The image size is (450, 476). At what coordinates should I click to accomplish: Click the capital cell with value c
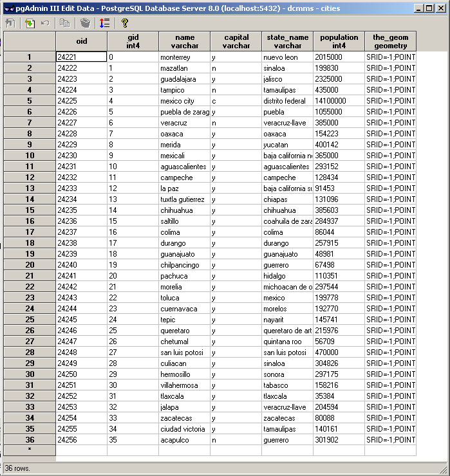tap(236, 101)
